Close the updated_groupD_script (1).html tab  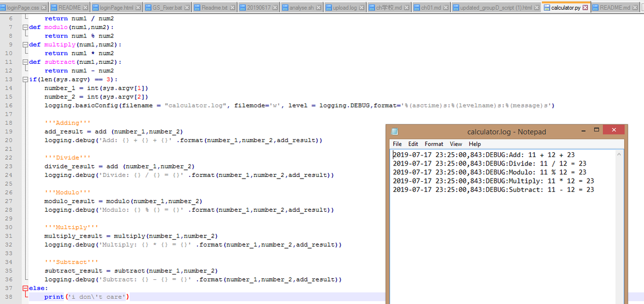point(536,8)
